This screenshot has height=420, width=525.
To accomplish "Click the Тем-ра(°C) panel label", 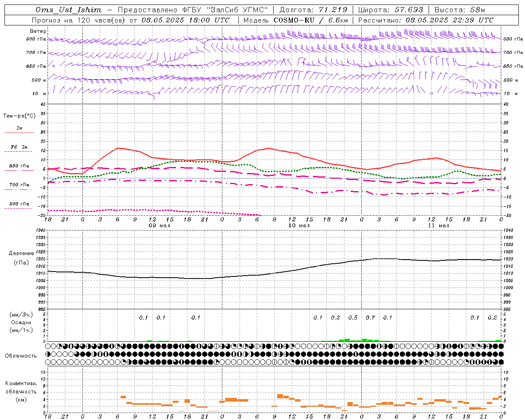I will tap(19, 116).
